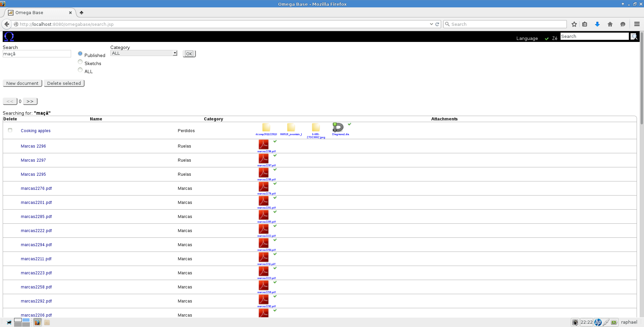644x327 pixels.
Task: Click the battery status icon in the tray
Action: pos(614,322)
